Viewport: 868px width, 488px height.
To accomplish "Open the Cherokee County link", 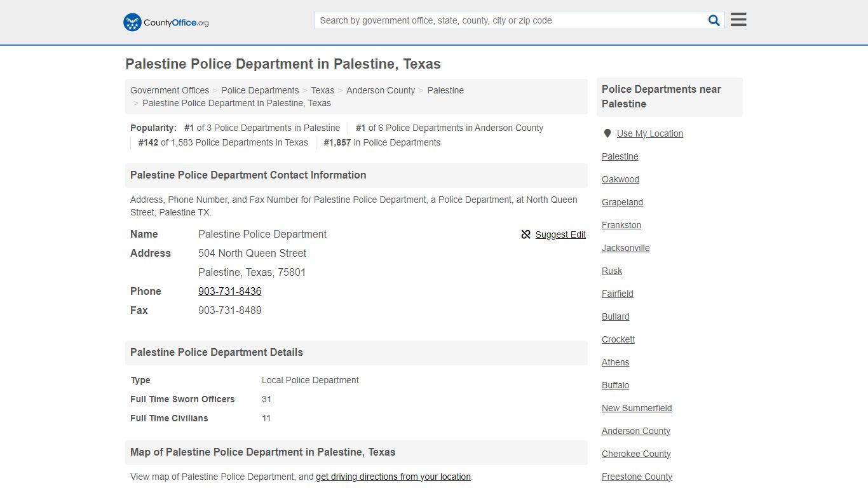I will [636, 454].
